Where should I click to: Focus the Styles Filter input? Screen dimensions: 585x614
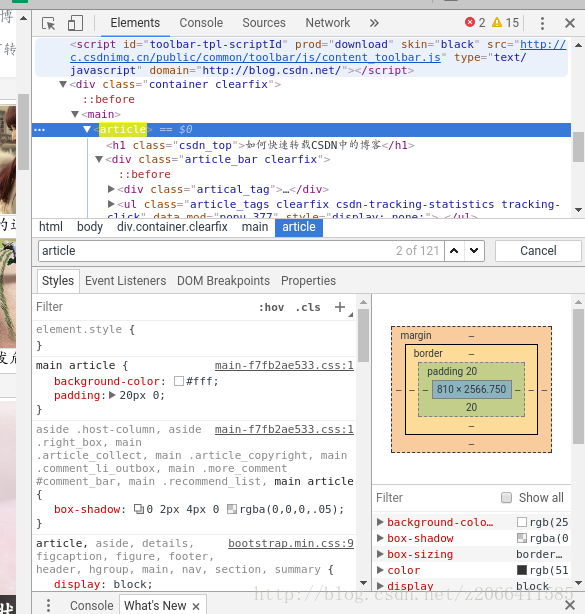click(x=143, y=307)
